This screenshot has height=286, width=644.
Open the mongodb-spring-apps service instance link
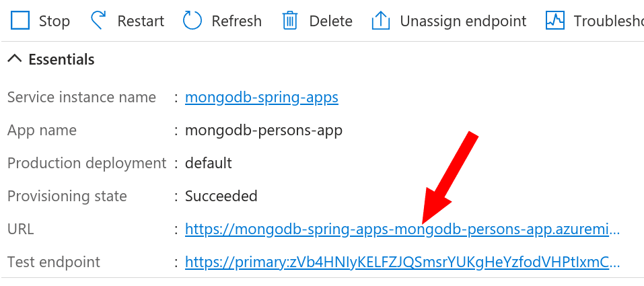pos(262,98)
